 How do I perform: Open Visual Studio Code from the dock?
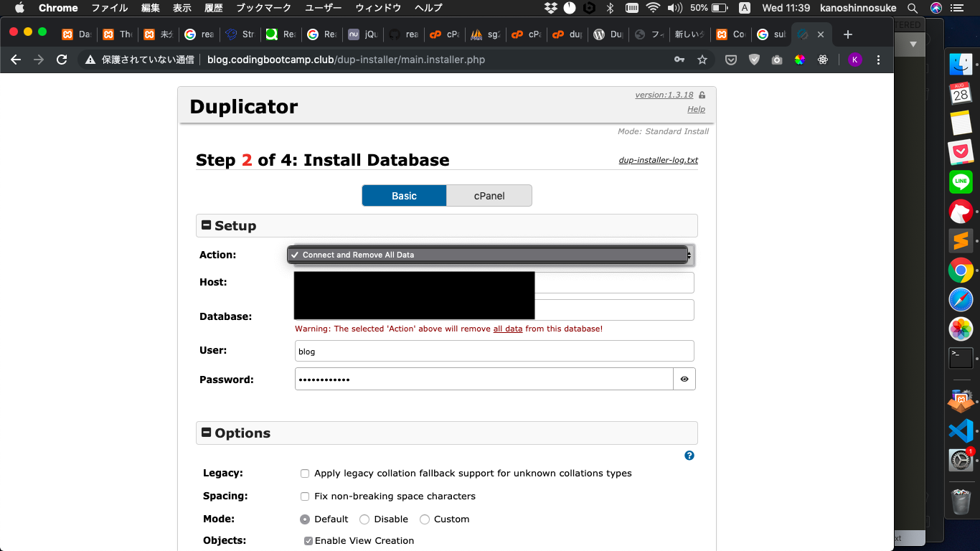click(x=961, y=430)
